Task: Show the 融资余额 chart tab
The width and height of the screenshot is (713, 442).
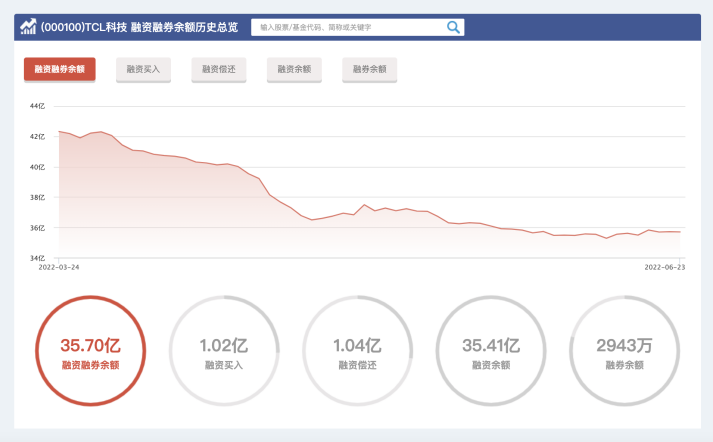Action: click(x=293, y=69)
